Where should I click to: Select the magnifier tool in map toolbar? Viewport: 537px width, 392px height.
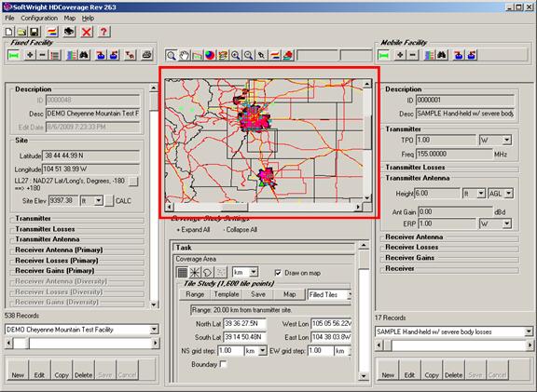tap(171, 55)
